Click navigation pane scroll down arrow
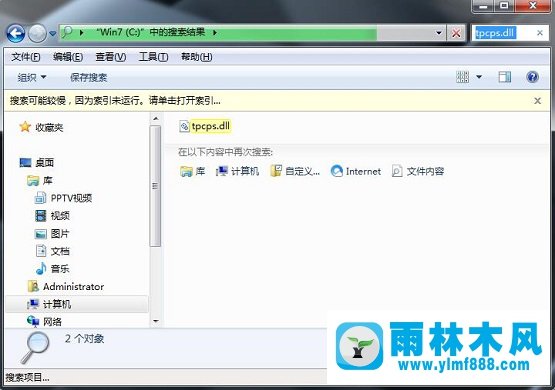 pyautogui.click(x=155, y=321)
